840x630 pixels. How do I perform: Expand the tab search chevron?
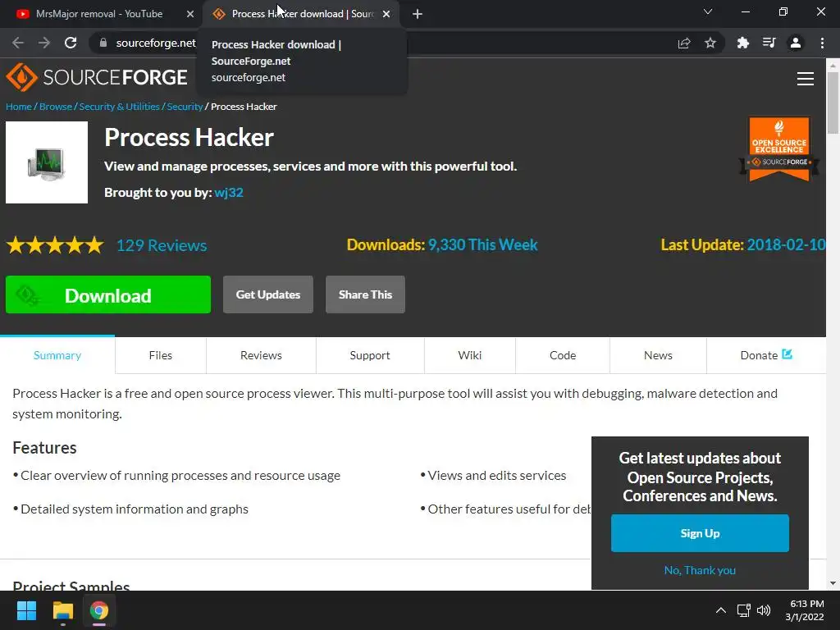tap(708, 11)
